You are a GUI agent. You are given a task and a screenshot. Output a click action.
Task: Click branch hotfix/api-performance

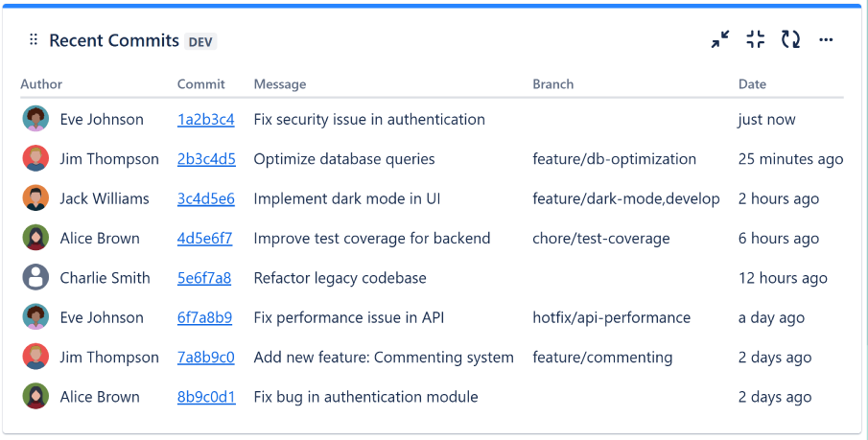(x=612, y=317)
